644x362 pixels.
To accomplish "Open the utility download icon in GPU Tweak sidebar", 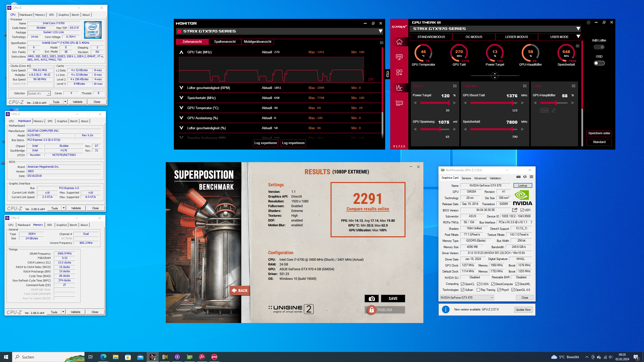I will (399, 72).
